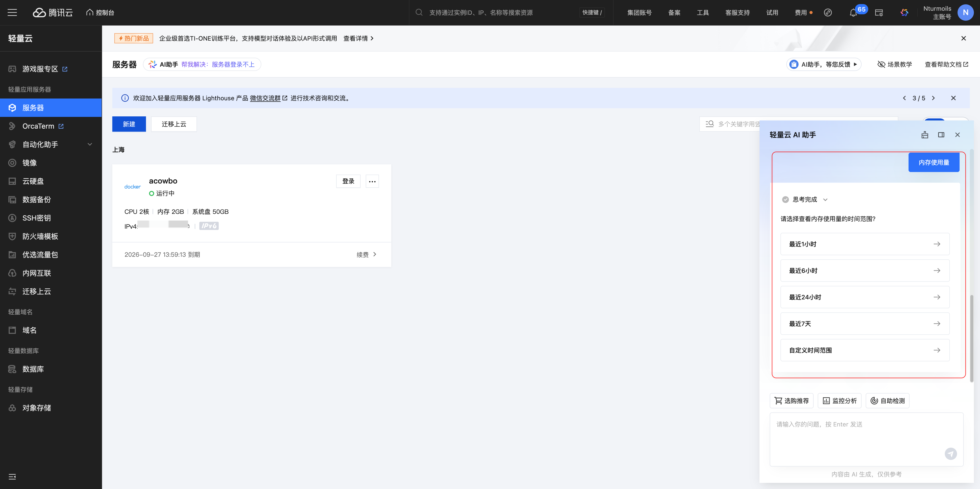Open the hamburger menu at top left
980x489 pixels.
click(x=12, y=13)
